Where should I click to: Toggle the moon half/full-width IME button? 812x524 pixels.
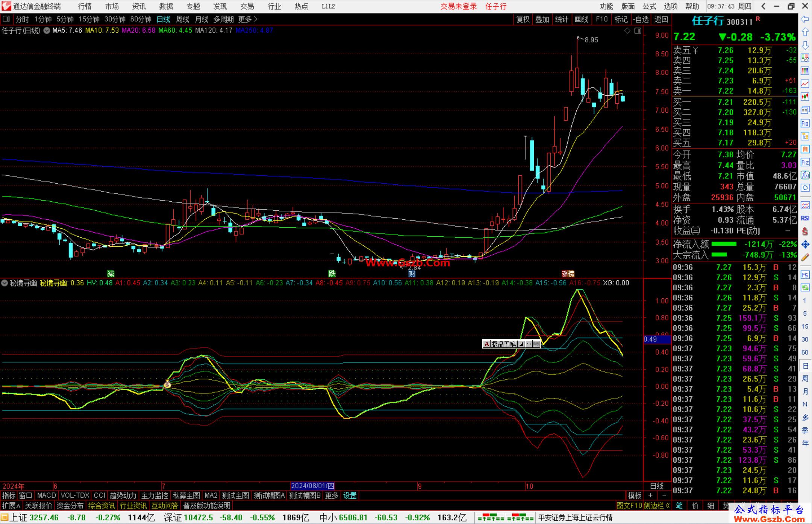pos(521,344)
